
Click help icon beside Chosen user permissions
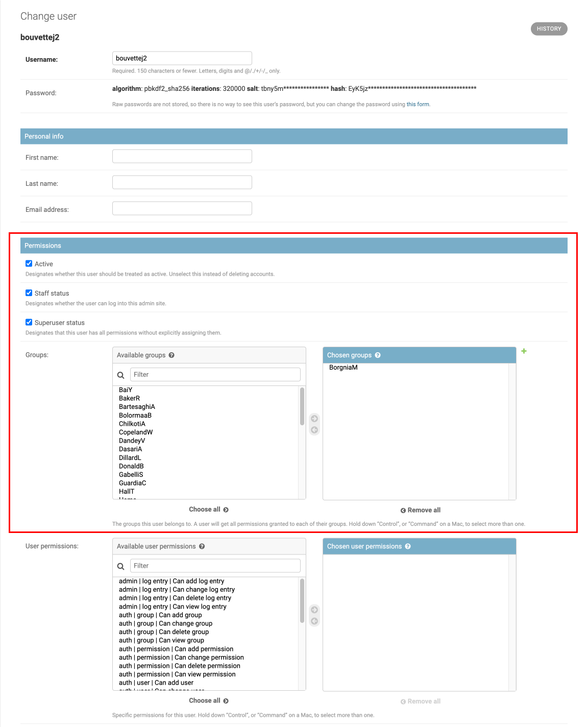click(x=408, y=546)
